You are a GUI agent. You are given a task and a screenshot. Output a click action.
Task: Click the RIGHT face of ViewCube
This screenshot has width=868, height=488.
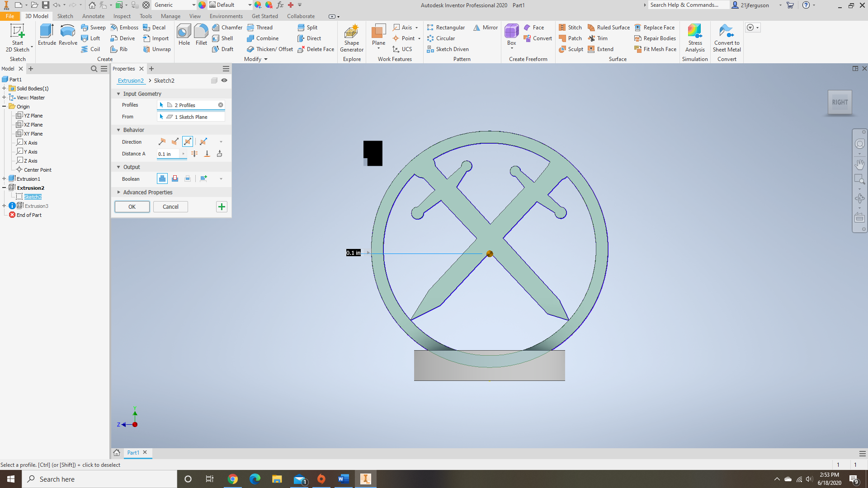click(x=840, y=103)
